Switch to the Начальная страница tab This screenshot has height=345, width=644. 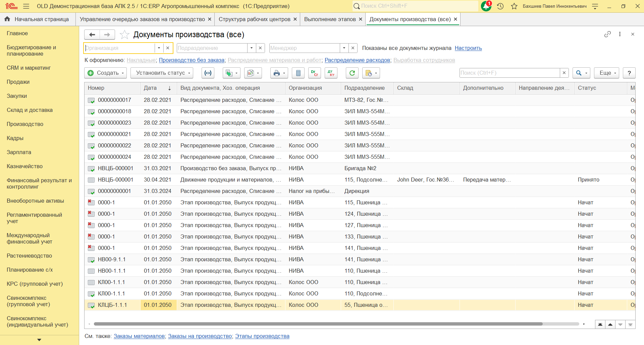pos(38,19)
